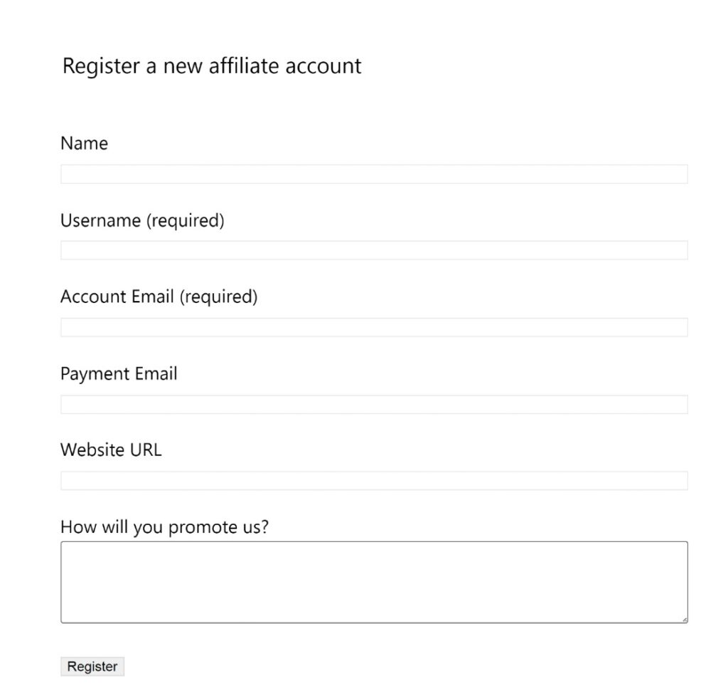This screenshot has width=728, height=700.
Task: Click the Payment Email label
Action: pos(119,373)
